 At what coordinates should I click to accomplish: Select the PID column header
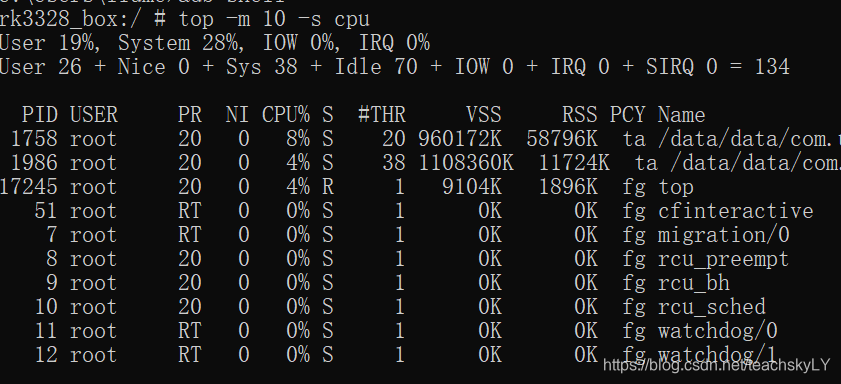point(40,115)
